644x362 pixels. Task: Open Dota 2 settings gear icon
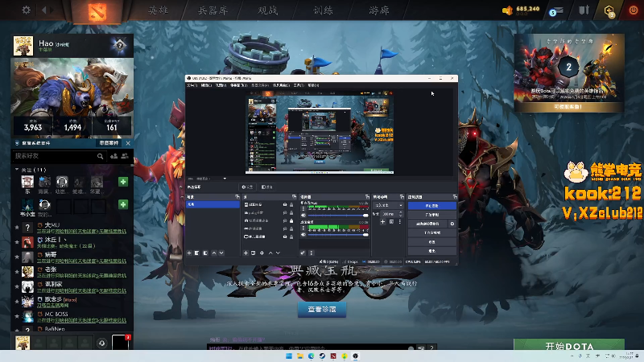[27, 10]
